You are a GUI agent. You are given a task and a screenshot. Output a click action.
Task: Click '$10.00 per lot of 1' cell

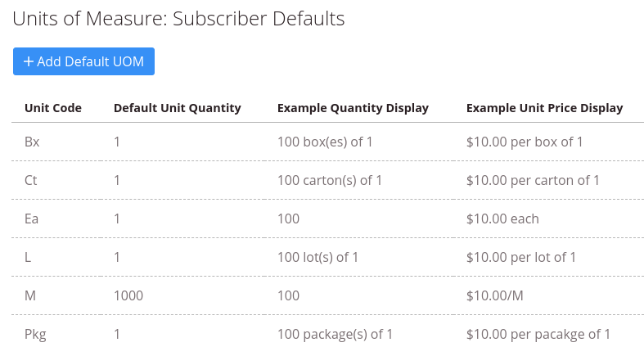point(520,257)
